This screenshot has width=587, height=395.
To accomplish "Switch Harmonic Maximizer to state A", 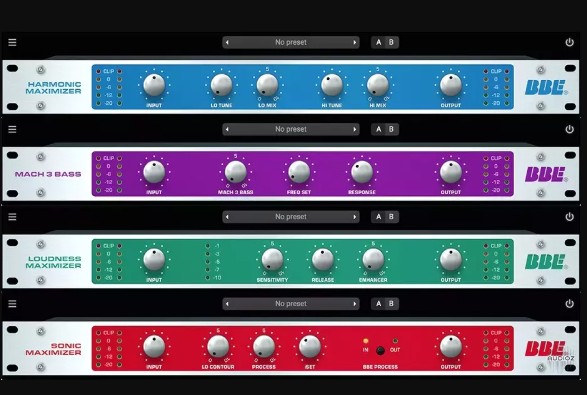I will point(378,42).
